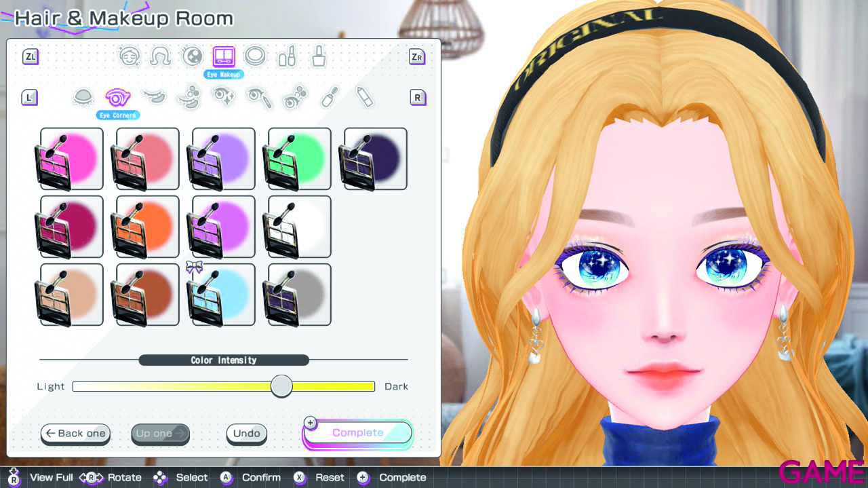This screenshot has width=868, height=488.
Task: Click the Rotate stick icon
Action: point(92,477)
